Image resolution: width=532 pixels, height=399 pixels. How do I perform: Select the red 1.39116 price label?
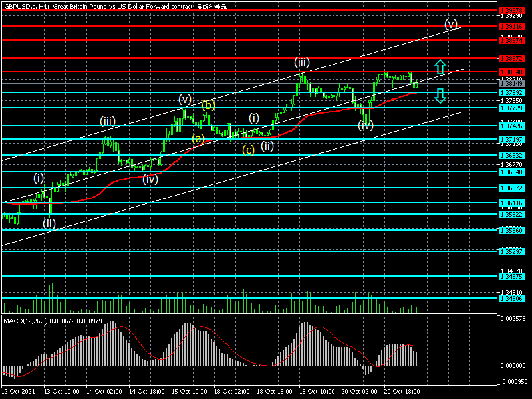click(x=511, y=26)
